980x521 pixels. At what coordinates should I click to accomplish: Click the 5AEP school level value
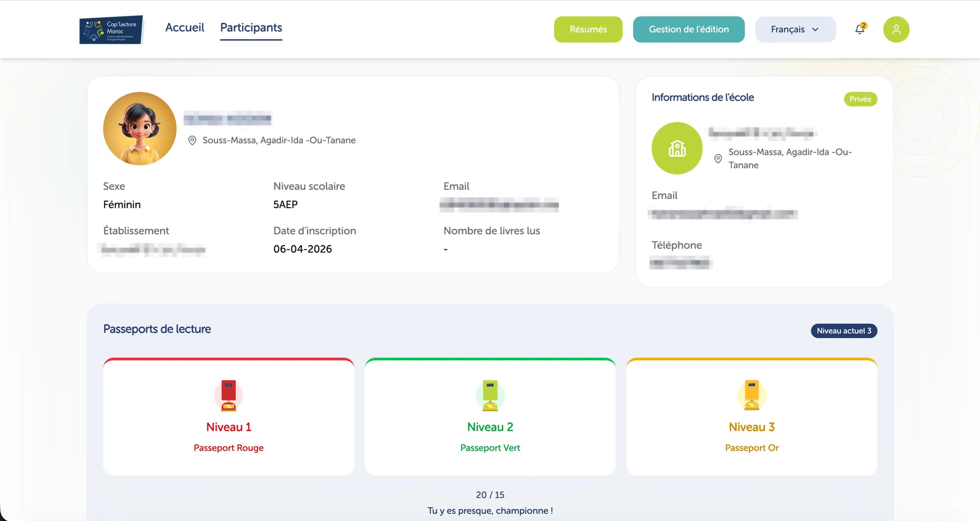coord(285,204)
